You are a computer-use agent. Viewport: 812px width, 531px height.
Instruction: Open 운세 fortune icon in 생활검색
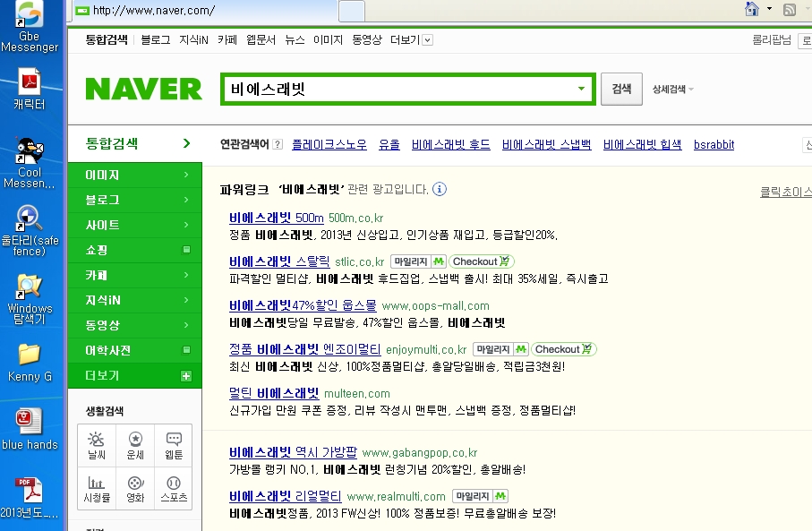click(135, 446)
